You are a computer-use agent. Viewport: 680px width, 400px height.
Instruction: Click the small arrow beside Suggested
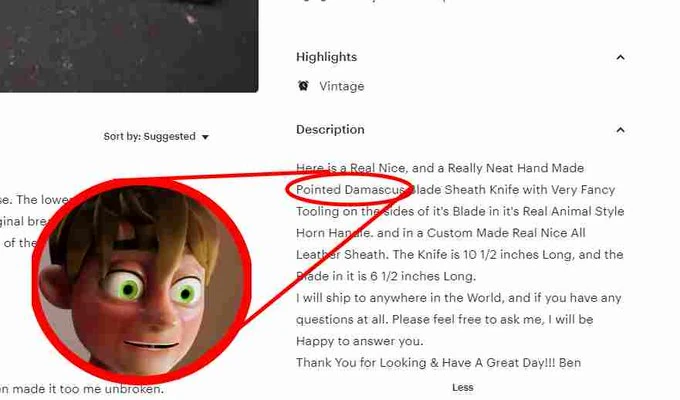pos(205,137)
